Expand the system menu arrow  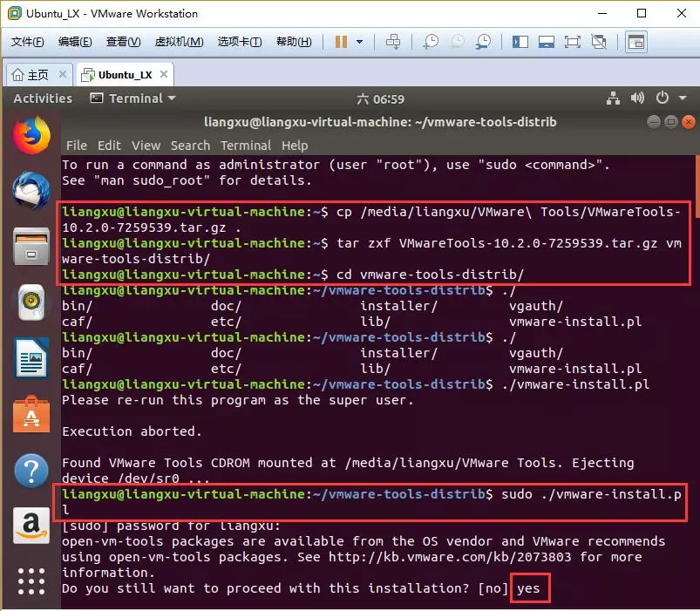(x=683, y=98)
